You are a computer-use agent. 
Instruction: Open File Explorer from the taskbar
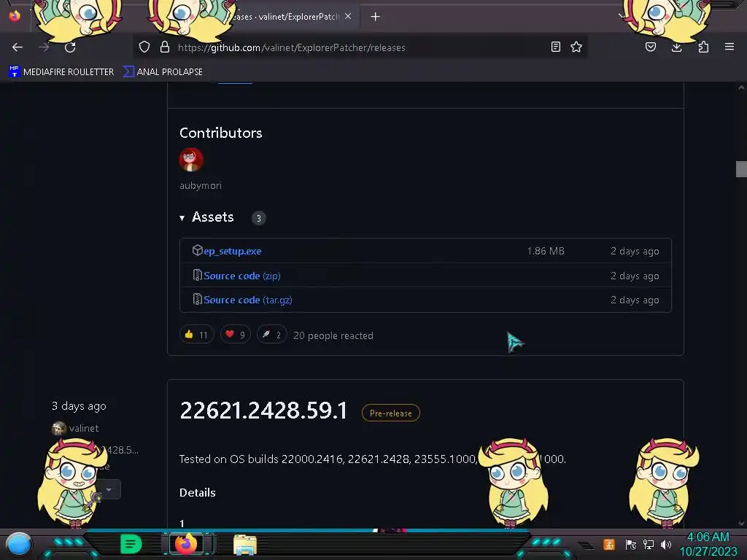[245, 544]
